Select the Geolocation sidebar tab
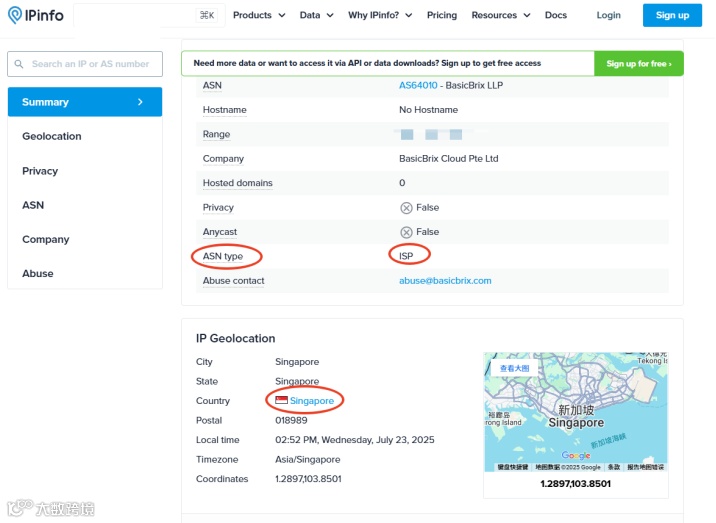Screen dimensions: 716x523 click(85, 136)
